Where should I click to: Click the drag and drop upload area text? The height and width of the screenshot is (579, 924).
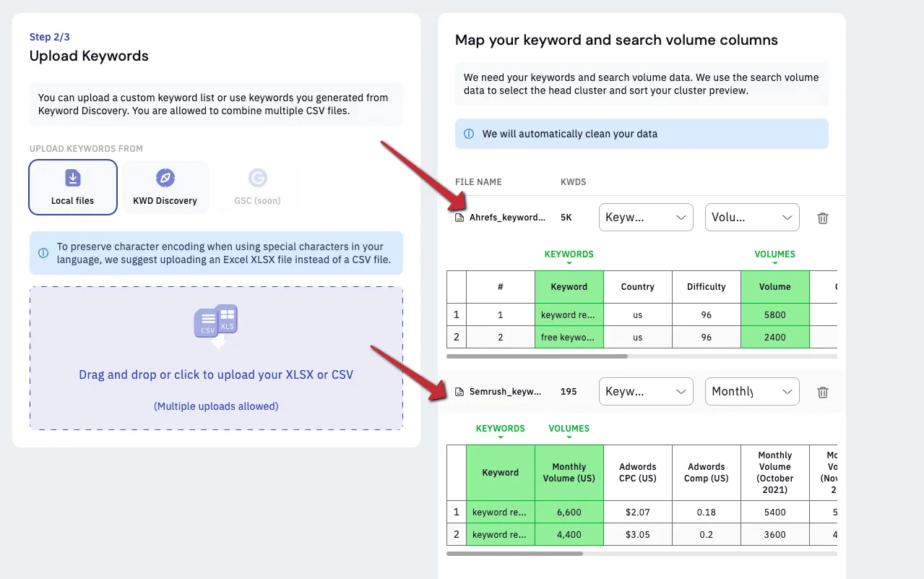tap(216, 374)
